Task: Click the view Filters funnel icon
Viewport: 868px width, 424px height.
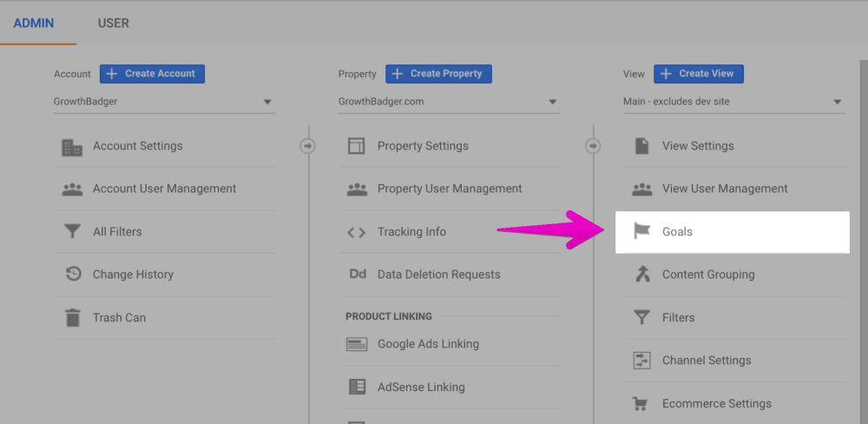Action: pyautogui.click(x=641, y=318)
